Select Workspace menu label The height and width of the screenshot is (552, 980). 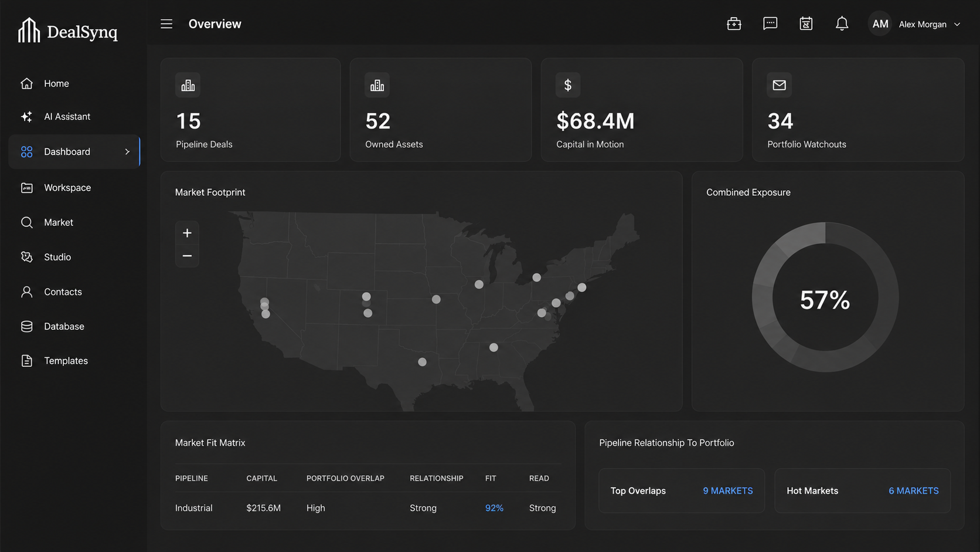[67, 188]
